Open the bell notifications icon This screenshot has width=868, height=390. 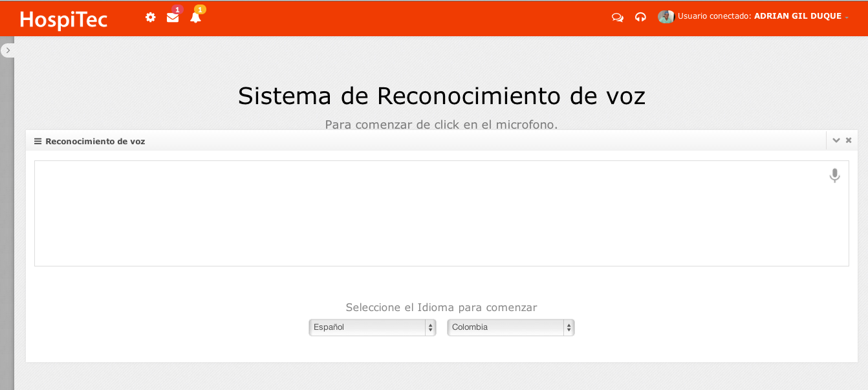(195, 18)
